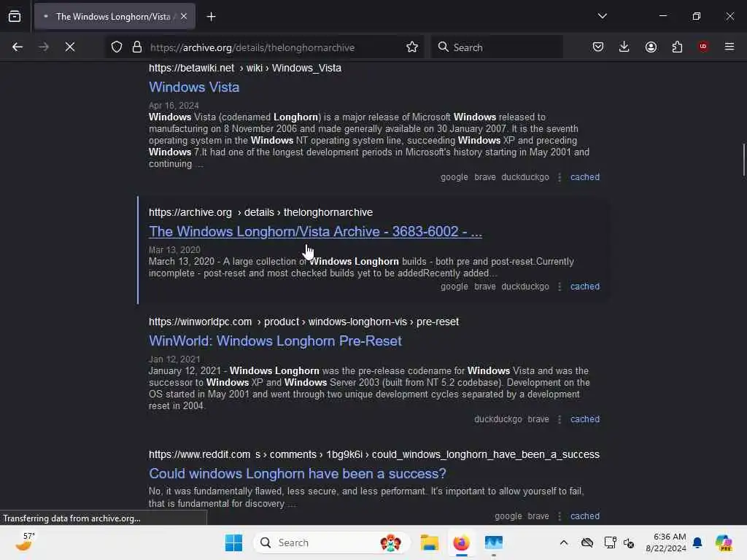
Task: Open the Windows Vista result title
Action: pyautogui.click(x=194, y=87)
